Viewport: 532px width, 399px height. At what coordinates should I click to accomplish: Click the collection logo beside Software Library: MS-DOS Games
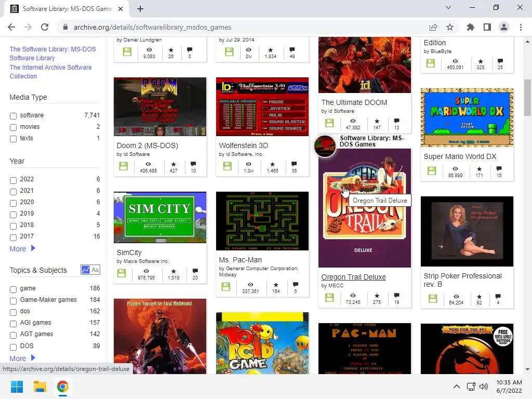pos(325,146)
